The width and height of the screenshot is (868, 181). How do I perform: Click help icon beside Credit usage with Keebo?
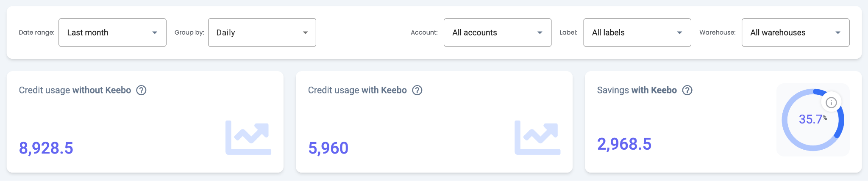[x=417, y=90]
